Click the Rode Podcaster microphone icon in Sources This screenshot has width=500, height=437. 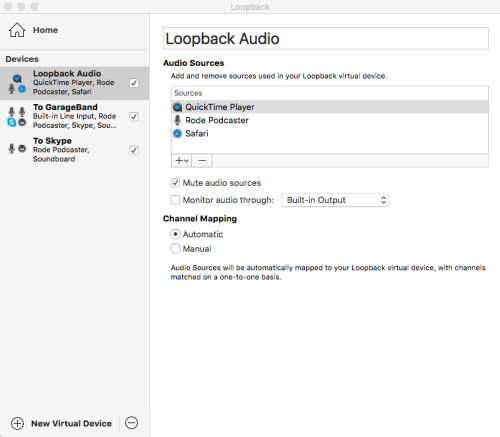(178, 120)
